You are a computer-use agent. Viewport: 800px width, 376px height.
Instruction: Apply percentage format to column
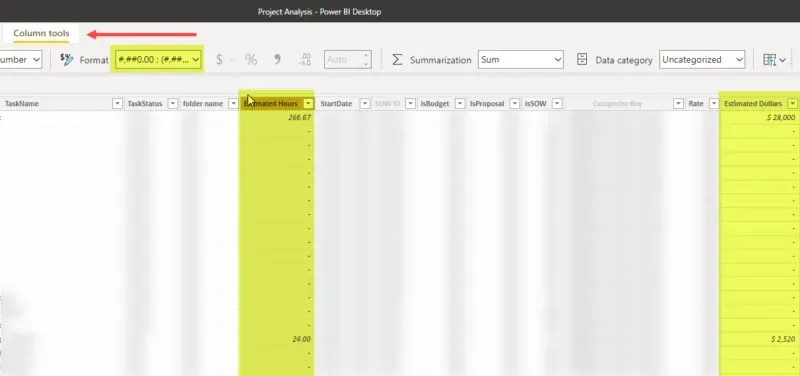(x=251, y=60)
